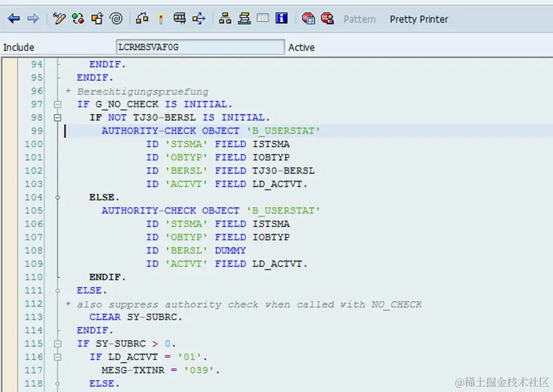The width and height of the screenshot is (553, 392).
Task: Toggle Display/Change mode pencil icon
Action: coord(59,18)
